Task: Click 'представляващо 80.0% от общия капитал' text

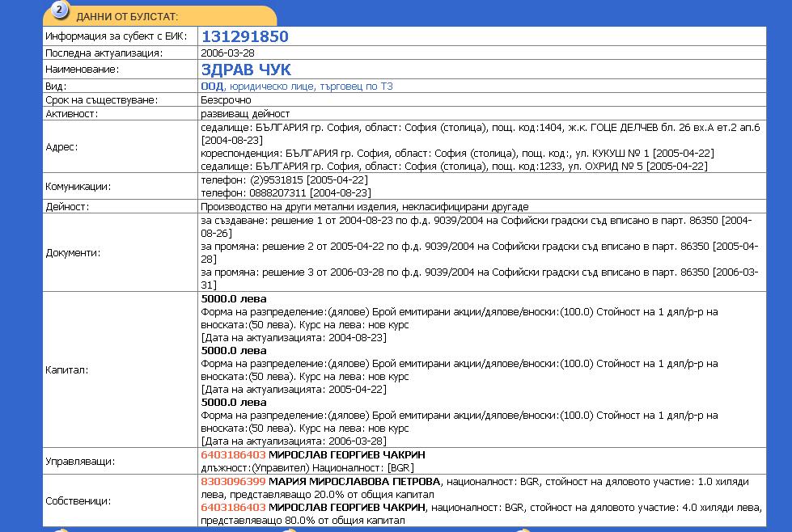Action: point(303,521)
